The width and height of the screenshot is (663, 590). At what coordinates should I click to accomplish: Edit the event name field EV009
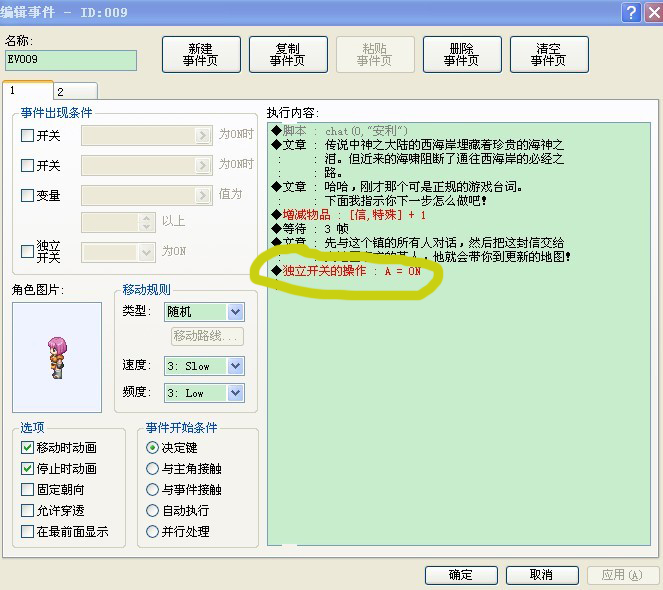[71, 60]
